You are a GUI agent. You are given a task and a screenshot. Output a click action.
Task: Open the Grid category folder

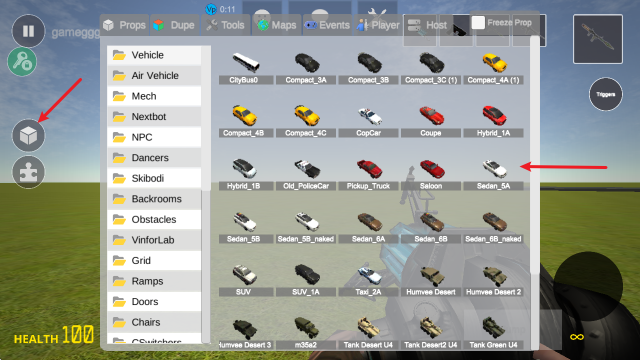pyautogui.click(x=154, y=260)
